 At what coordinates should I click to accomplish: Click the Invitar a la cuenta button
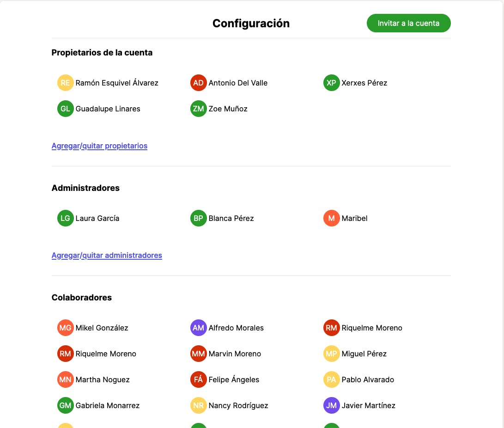click(x=408, y=23)
